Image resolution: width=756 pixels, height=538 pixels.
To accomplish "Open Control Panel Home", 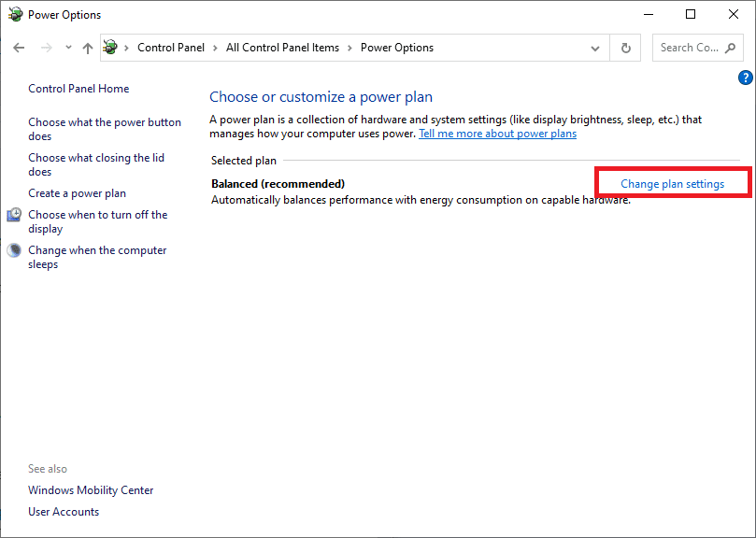I will click(78, 88).
